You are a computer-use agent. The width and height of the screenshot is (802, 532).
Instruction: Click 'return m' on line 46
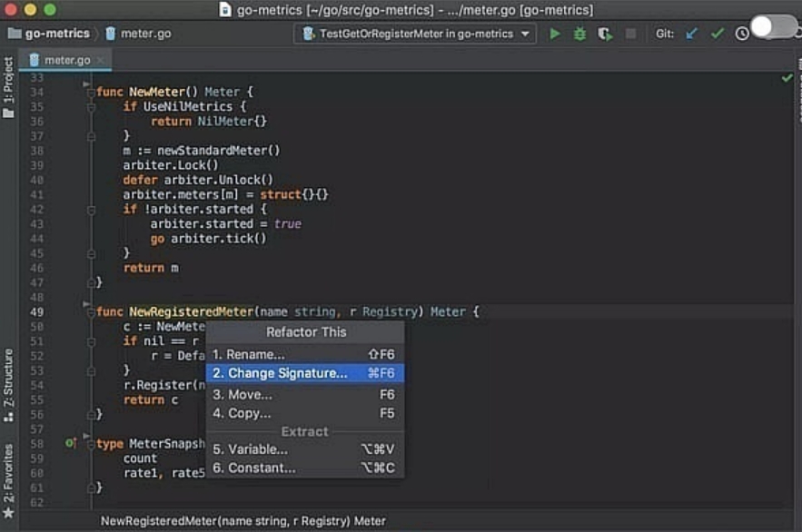tap(151, 269)
